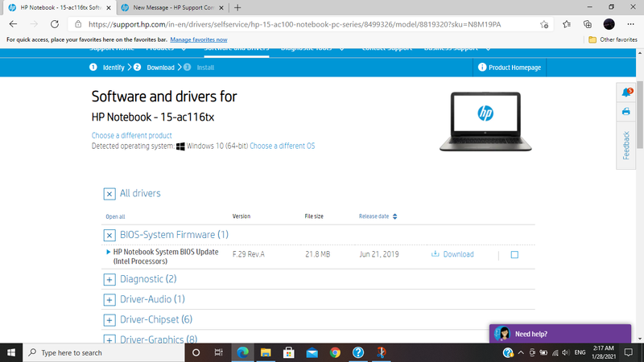Expand the Driver-Chipset (6) category
644x362 pixels.
coord(109,319)
